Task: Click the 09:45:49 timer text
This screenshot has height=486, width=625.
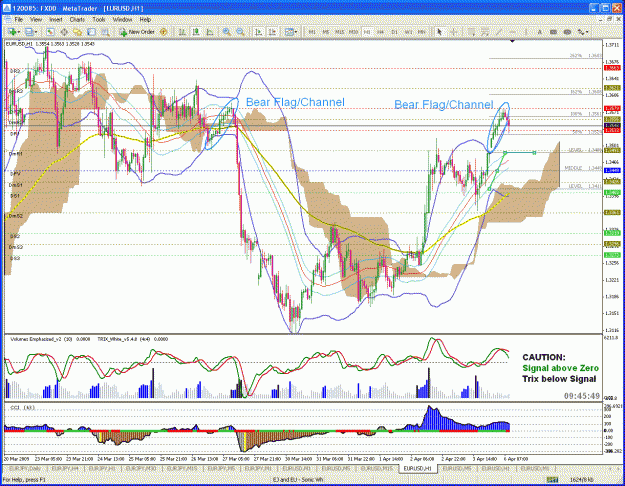Action: tap(582, 396)
